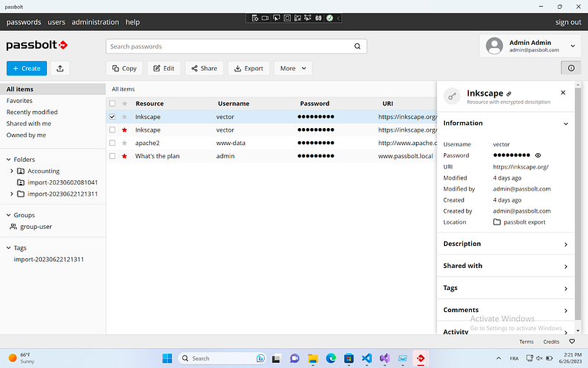Viewport: 588px width, 368px height.
Task: Click the Windows Start button
Action: 168,358
